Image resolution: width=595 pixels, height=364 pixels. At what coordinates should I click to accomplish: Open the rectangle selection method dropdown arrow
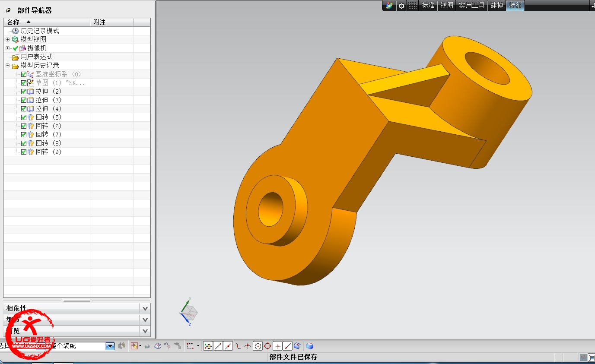pyautogui.click(x=198, y=346)
